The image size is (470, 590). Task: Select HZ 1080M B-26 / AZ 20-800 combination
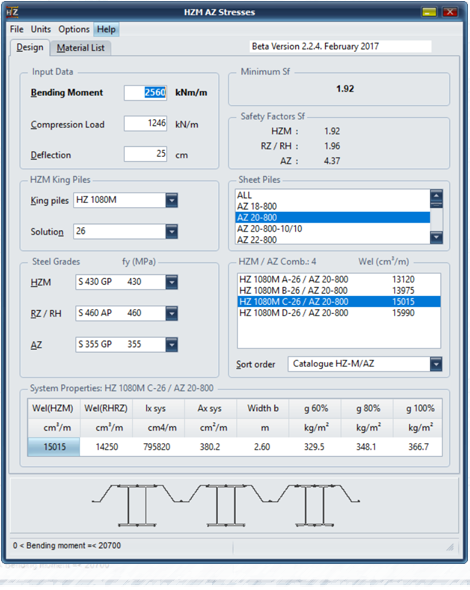(x=339, y=290)
